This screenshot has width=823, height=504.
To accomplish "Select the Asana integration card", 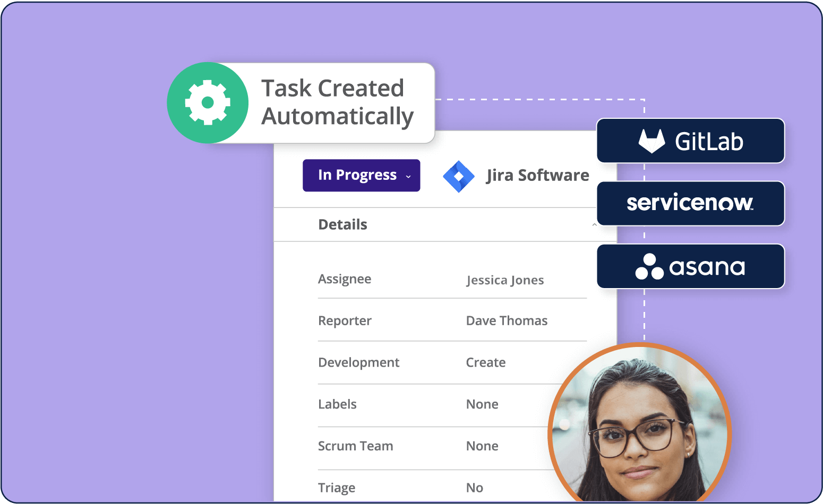I will click(691, 266).
